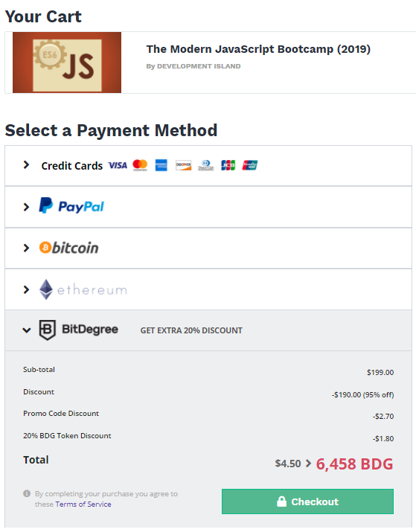Expand the ethereum payment chevron

[26, 289]
